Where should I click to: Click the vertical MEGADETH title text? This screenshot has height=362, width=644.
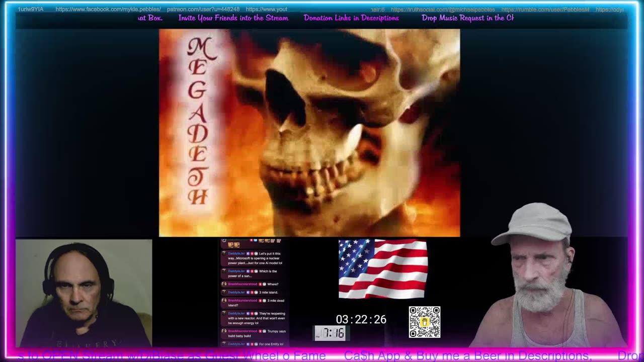point(200,121)
